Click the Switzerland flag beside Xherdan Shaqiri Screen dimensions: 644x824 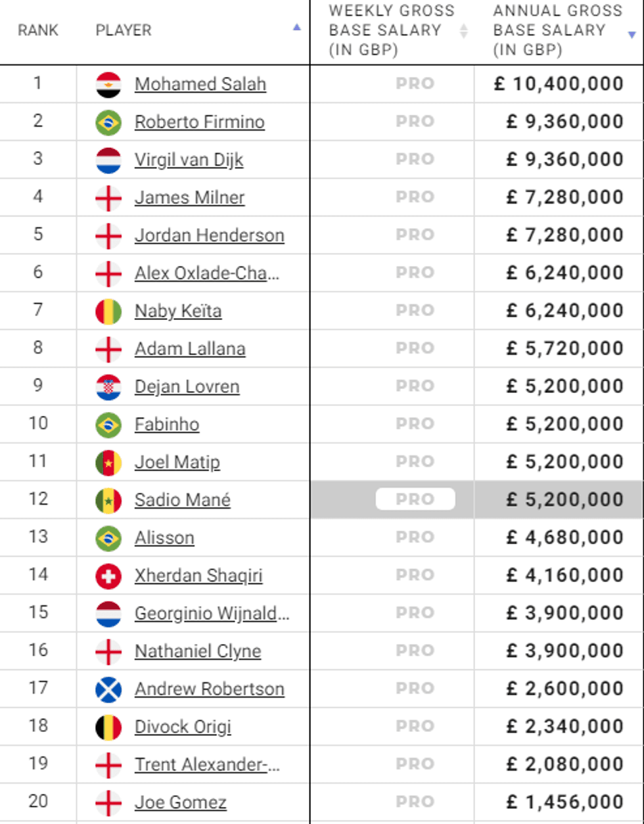(x=108, y=576)
